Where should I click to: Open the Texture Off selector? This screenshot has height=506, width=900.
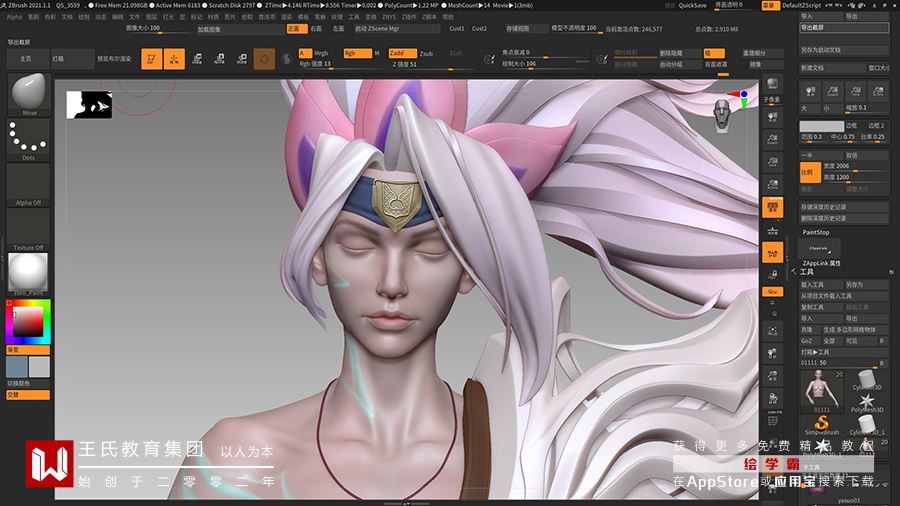pyautogui.click(x=29, y=230)
